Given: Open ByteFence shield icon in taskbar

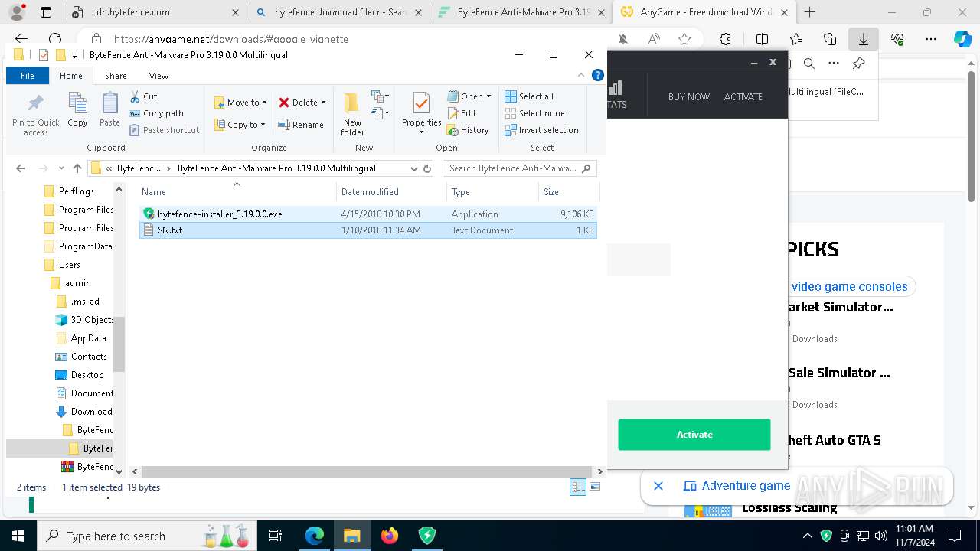Looking at the screenshot, I should click(x=426, y=536).
